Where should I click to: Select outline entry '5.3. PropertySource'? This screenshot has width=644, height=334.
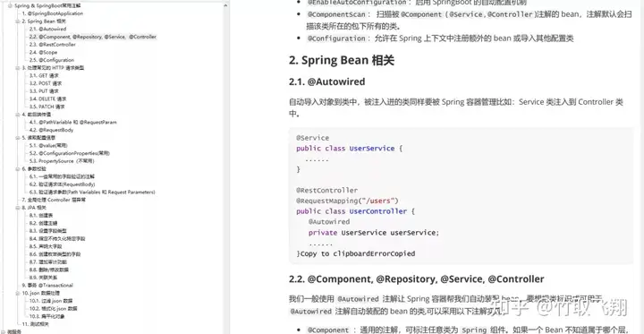(x=62, y=161)
